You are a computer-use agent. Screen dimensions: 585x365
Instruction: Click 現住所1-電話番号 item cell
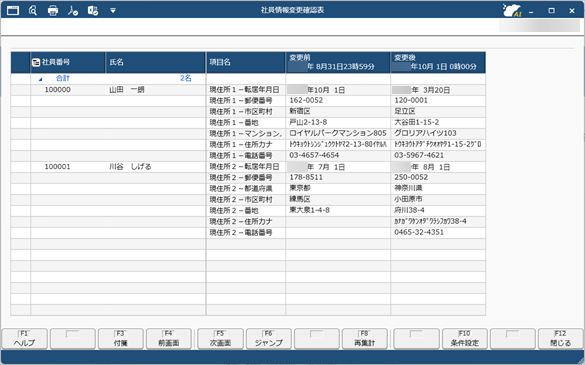coord(245,155)
